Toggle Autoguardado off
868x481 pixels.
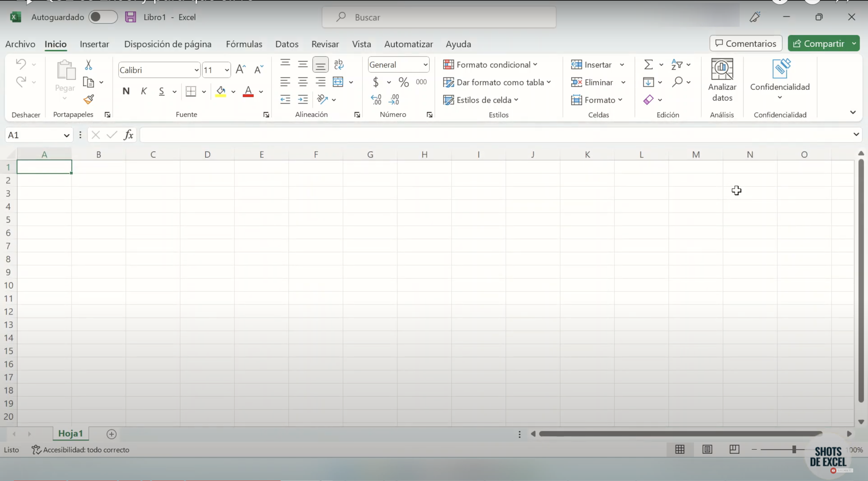pyautogui.click(x=103, y=17)
